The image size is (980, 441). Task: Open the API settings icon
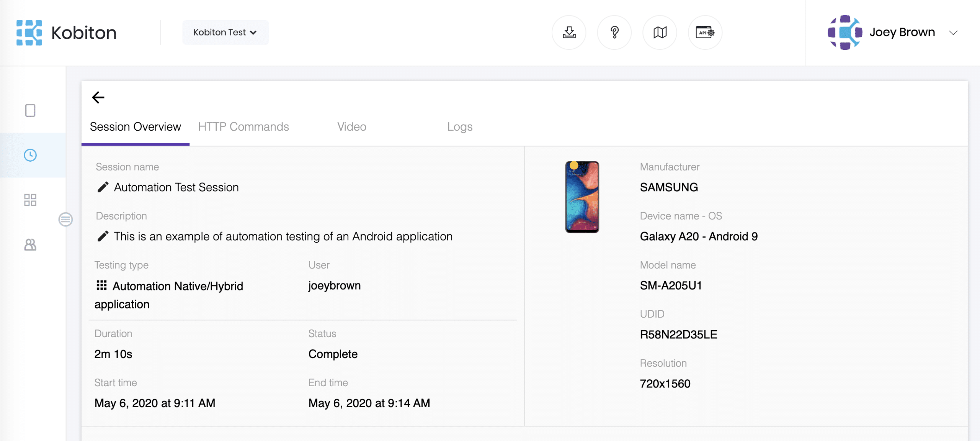tap(705, 33)
